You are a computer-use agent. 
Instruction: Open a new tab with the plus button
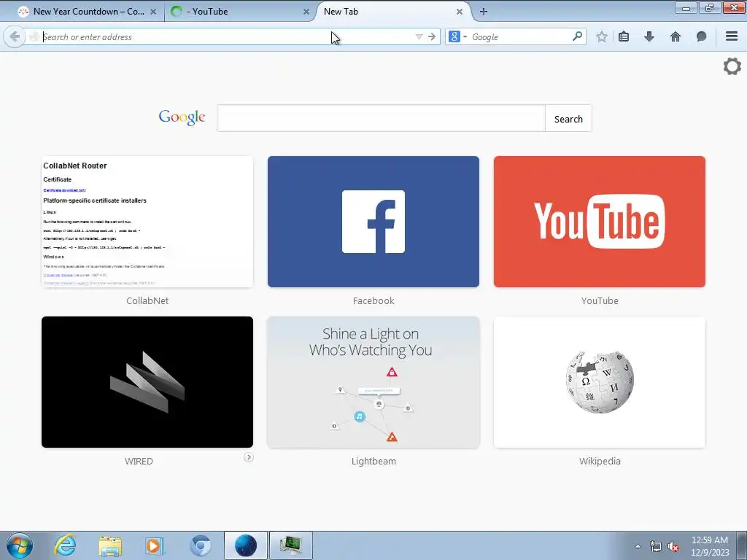pos(484,12)
